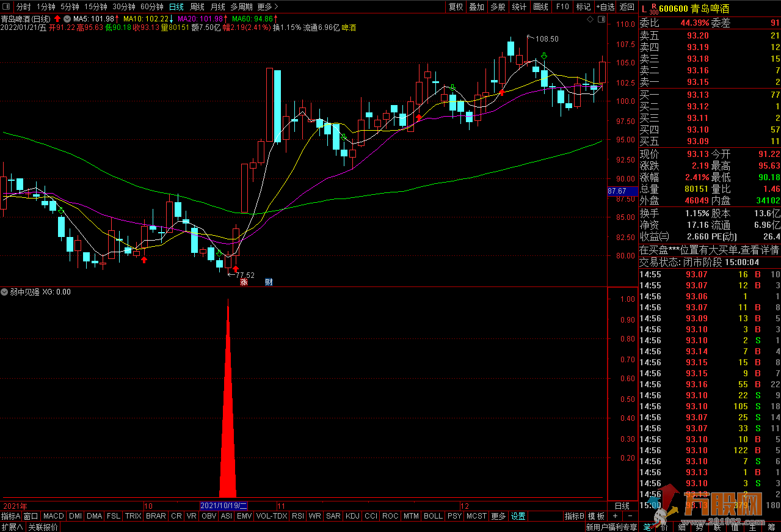The height and width of the screenshot is (532, 781).
Task: Click the 复权 button
Action: (456, 7)
